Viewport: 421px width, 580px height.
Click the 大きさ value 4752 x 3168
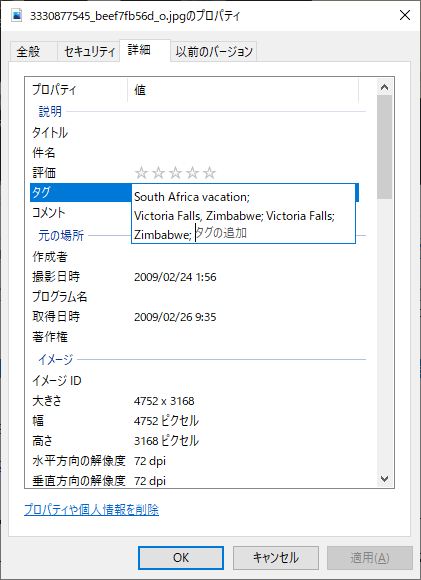pos(164,401)
